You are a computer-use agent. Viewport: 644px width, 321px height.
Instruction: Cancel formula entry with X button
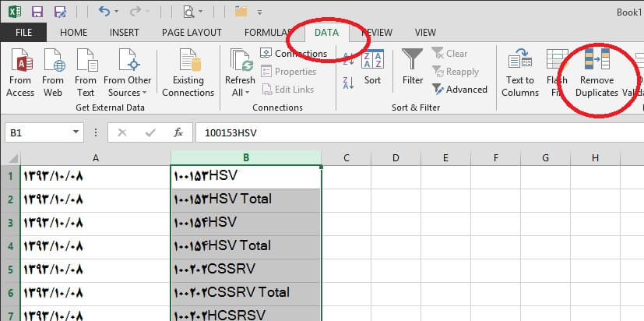pos(122,132)
